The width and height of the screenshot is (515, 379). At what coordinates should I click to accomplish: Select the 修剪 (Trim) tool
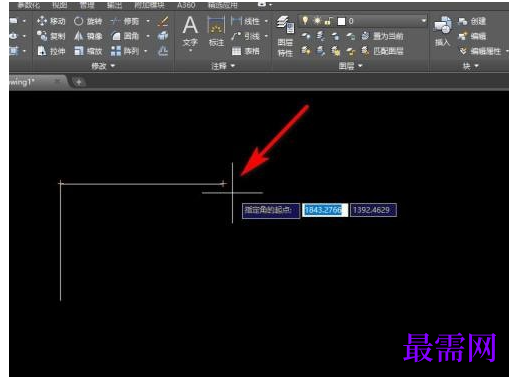125,21
